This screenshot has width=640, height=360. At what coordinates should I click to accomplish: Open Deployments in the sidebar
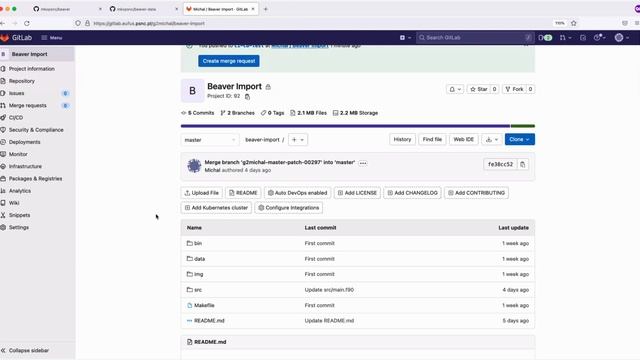click(24, 142)
